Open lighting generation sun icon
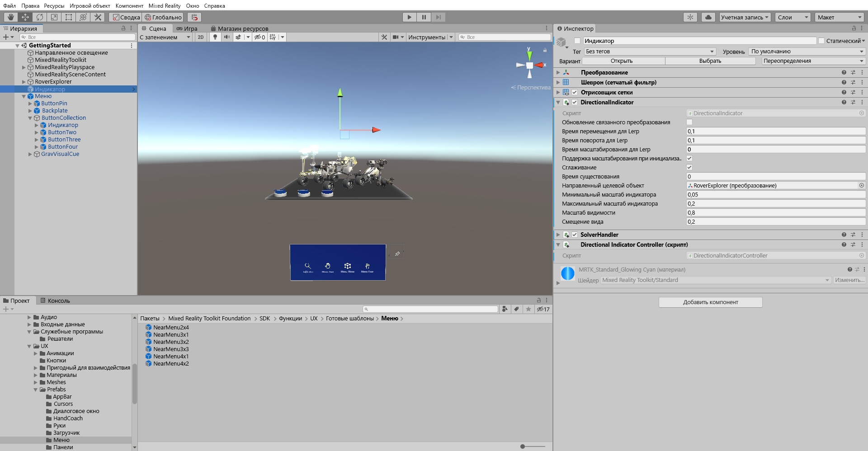Viewport: 868px width, 451px height. click(x=690, y=17)
